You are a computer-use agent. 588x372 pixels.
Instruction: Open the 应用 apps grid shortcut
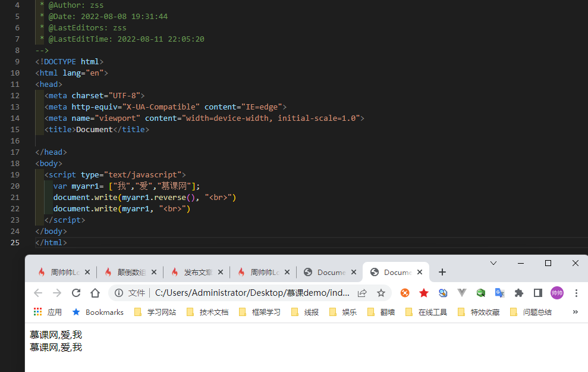tap(48, 312)
